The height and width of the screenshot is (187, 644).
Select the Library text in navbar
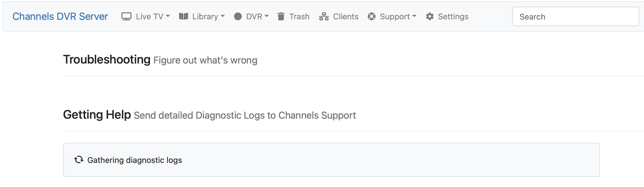pyautogui.click(x=205, y=17)
